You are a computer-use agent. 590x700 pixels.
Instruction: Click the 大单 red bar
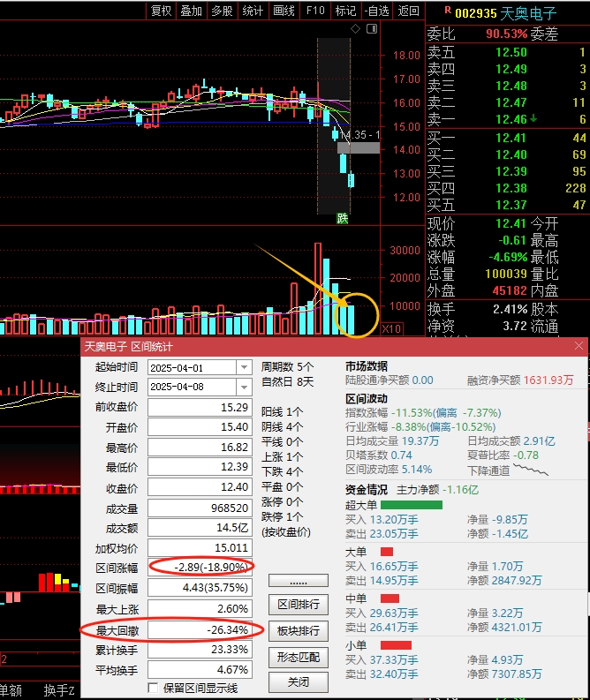[x=387, y=552]
